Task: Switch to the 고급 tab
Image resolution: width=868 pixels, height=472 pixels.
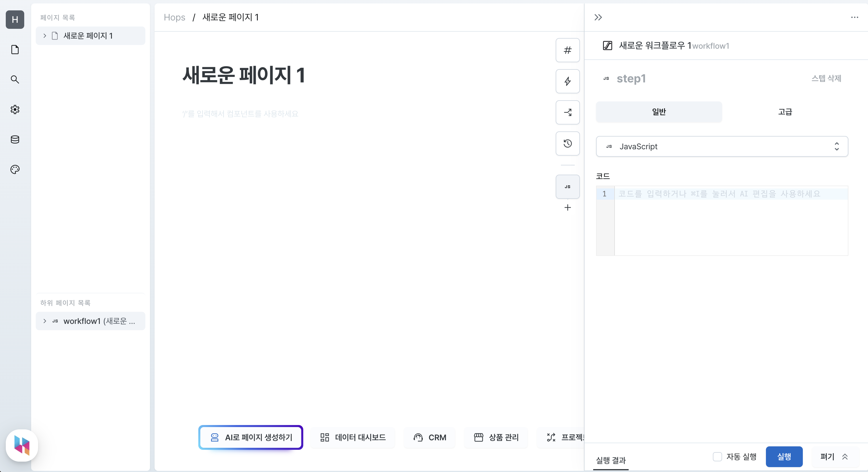Action: (x=785, y=112)
